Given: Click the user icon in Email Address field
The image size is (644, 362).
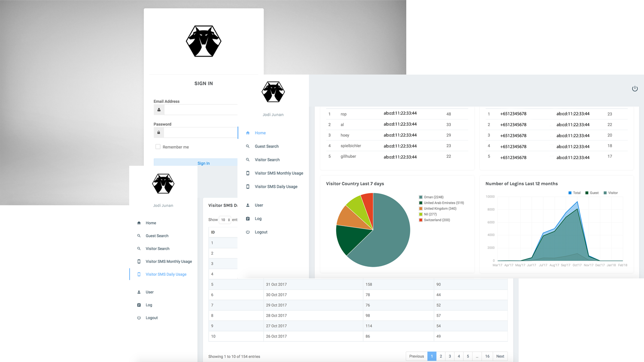Looking at the screenshot, I should click(159, 110).
